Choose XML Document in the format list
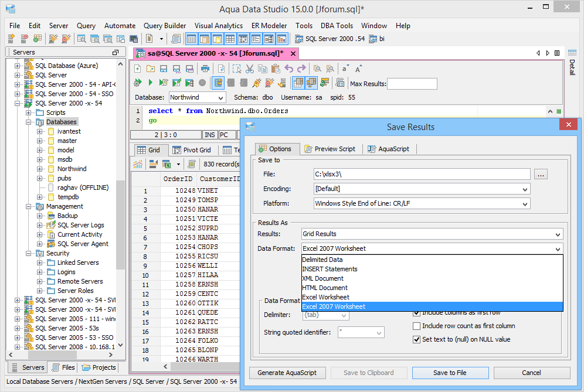The image size is (584, 392). 432,278
